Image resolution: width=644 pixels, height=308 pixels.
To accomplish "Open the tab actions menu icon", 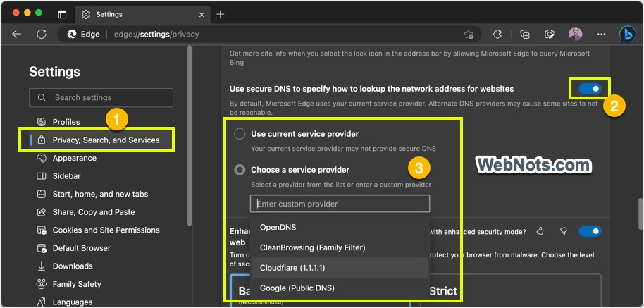I will coord(62,14).
